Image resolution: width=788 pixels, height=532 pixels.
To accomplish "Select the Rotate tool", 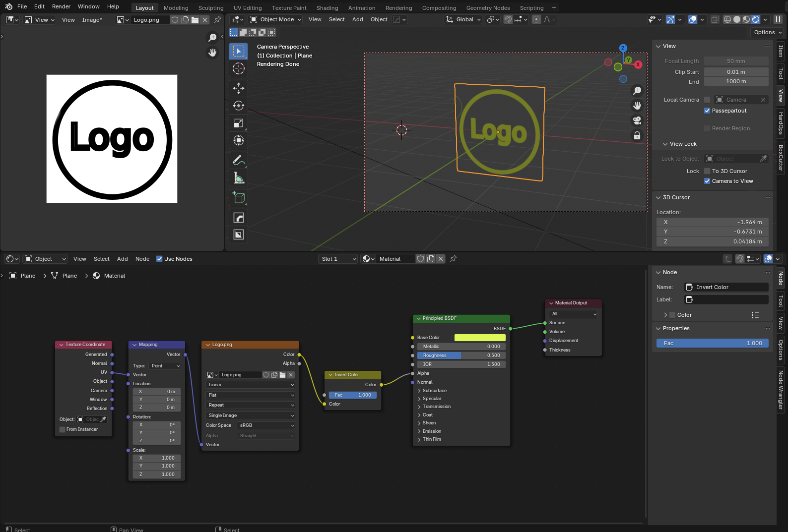I will coord(239,106).
